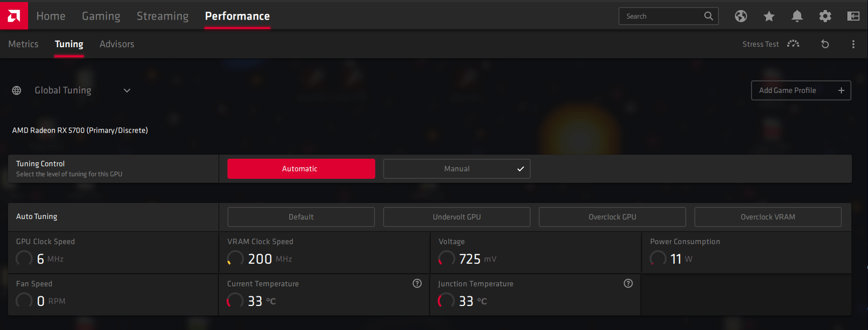868x330 pixels.
Task: Select the Performance tab
Action: click(x=237, y=16)
